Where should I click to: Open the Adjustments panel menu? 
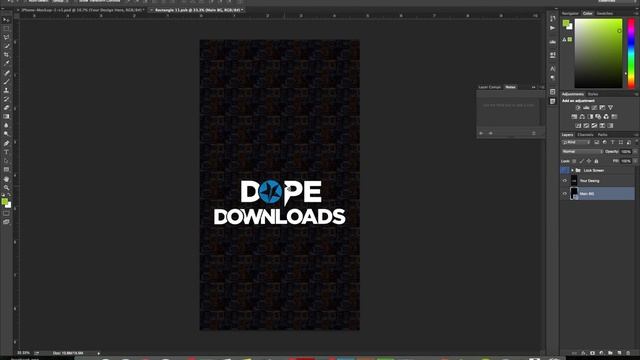(636, 94)
